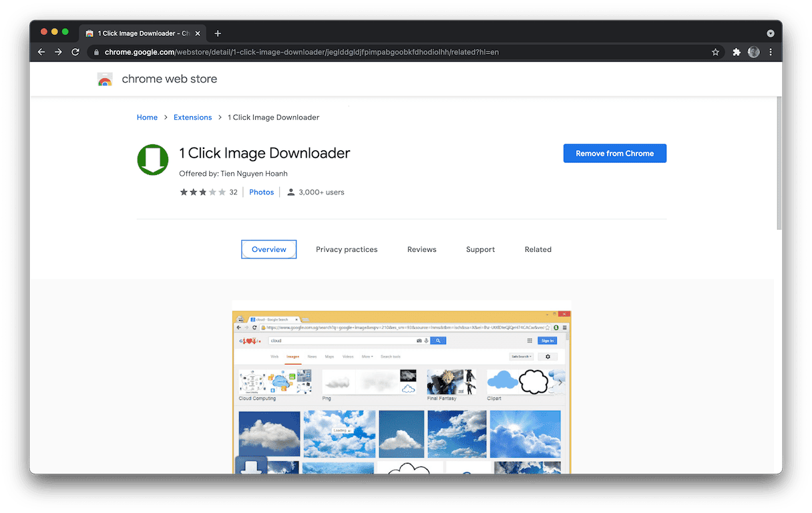Open the tab search dropdown arrow

coord(770,33)
